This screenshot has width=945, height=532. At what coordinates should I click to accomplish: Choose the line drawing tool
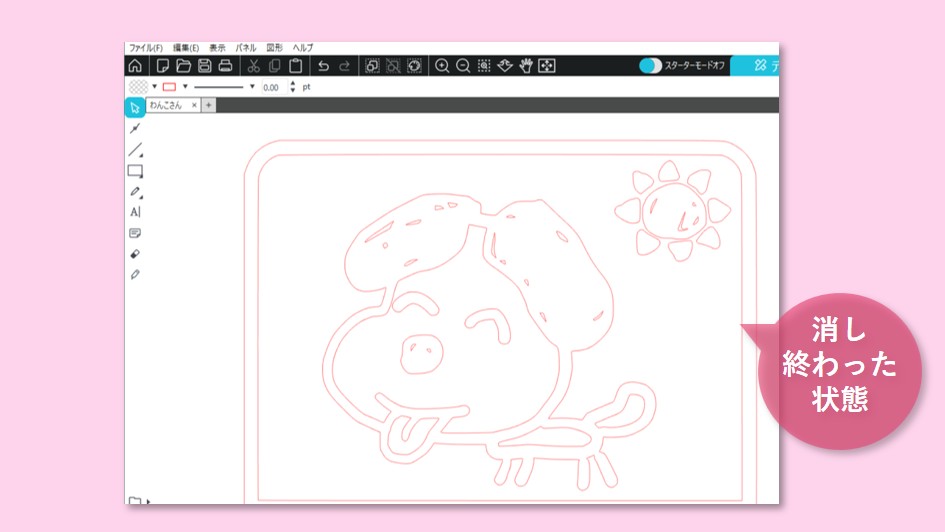click(x=136, y=149)
